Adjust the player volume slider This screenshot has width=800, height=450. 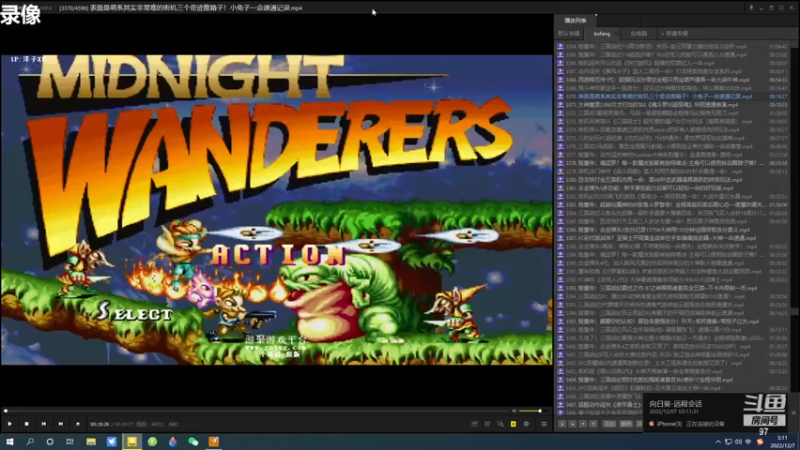pos(533,411)
